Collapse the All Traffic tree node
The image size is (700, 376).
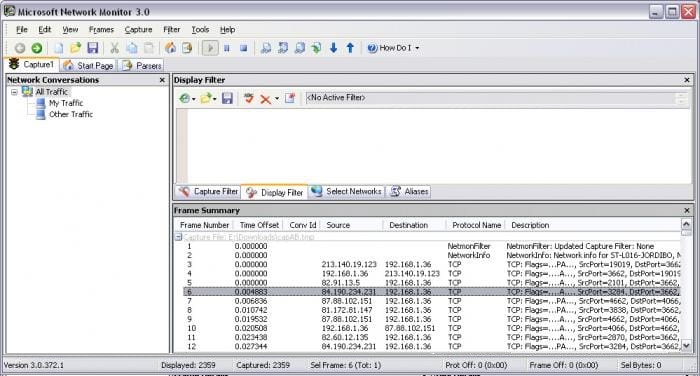click(x=14, y=92)
